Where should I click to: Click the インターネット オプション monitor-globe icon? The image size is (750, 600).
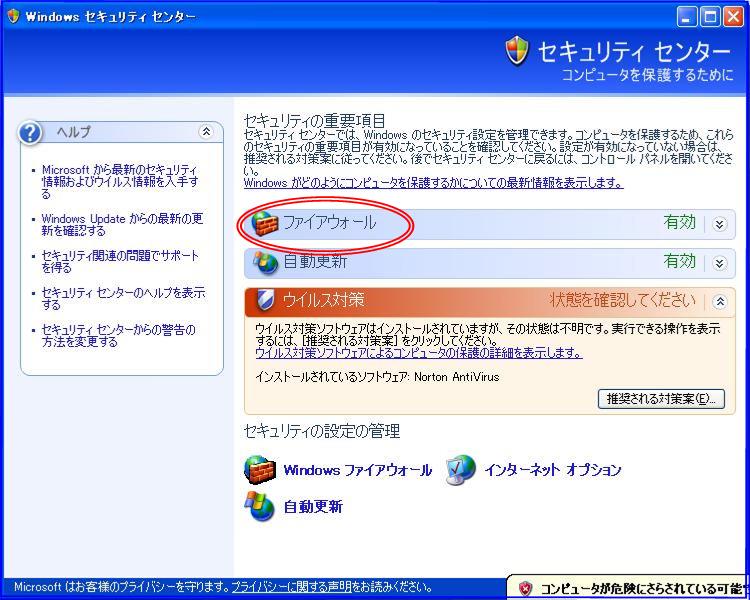[x=460, y=469]
